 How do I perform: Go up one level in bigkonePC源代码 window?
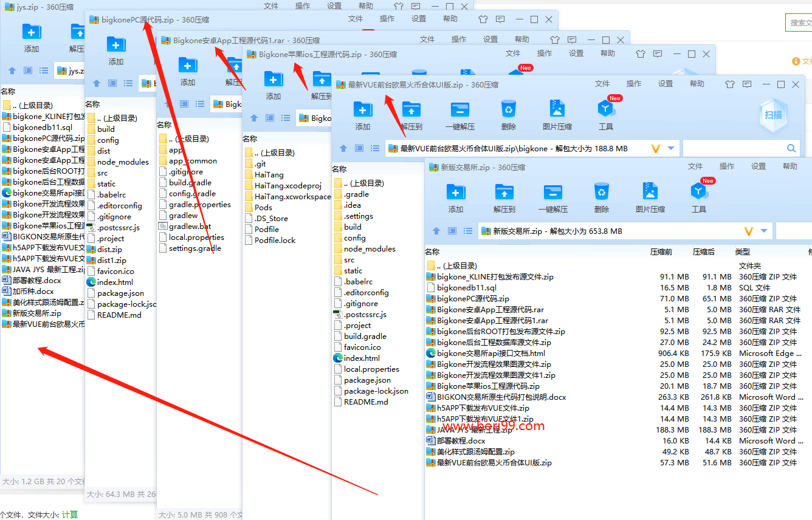click(x=97, y=83)
